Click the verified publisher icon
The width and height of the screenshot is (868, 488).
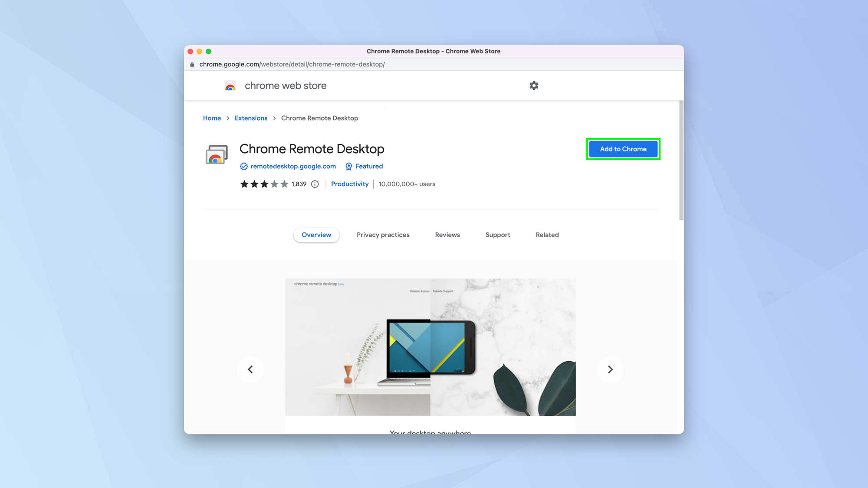click(x=243, y=166)
